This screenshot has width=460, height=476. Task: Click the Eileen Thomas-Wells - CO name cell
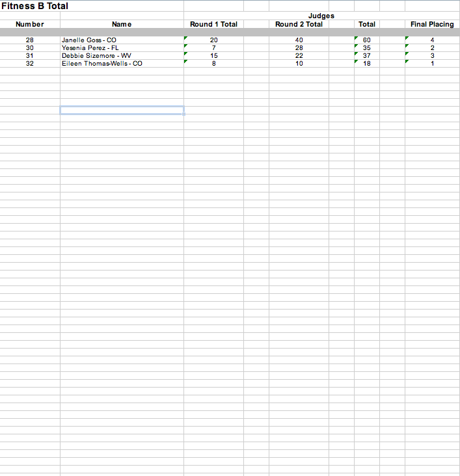coord(102,64)
